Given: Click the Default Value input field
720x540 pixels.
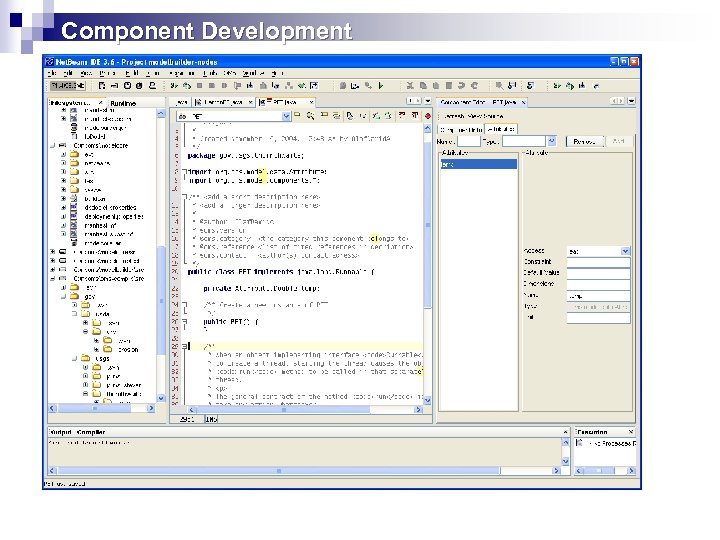Looking at the screenshot, I should pos(598,273).
